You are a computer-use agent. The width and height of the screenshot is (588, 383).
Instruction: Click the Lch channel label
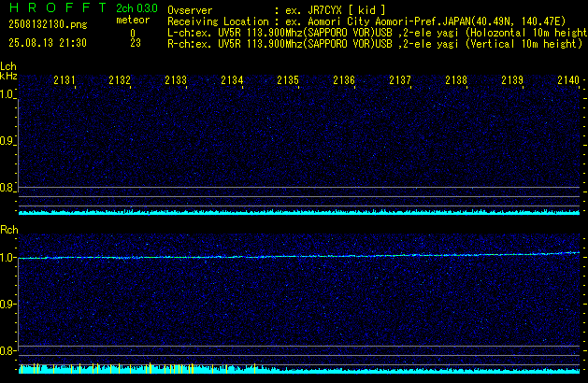point(8,66)
